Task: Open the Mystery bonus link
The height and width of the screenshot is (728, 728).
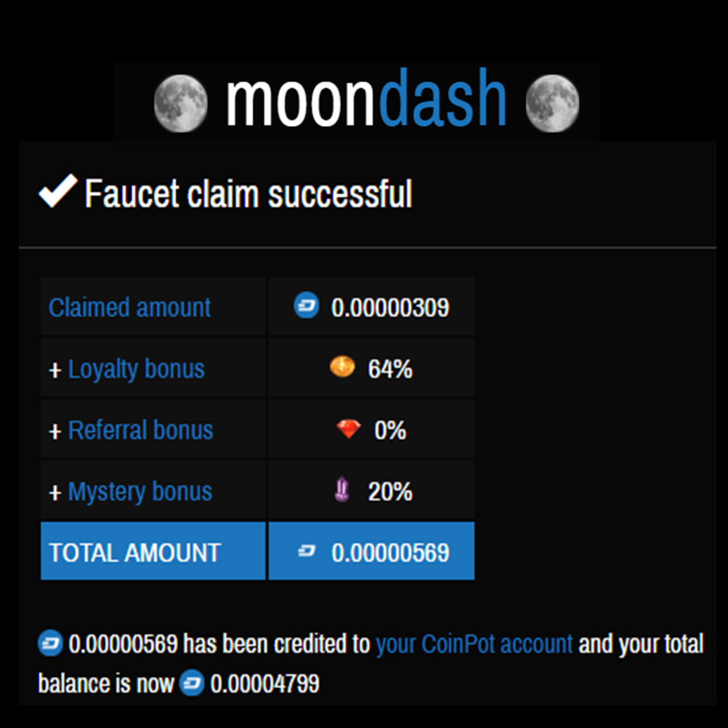Action: tap(140, 491)
